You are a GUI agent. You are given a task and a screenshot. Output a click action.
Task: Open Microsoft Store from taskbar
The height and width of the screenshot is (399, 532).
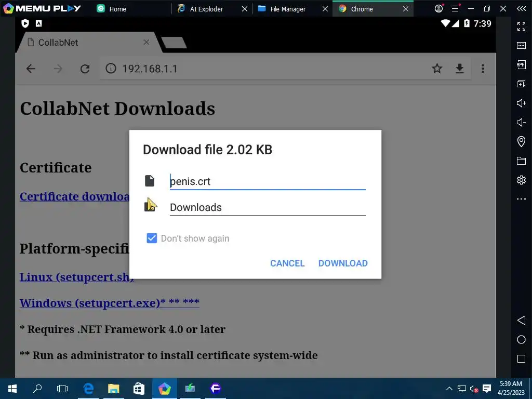click(139, 389)
